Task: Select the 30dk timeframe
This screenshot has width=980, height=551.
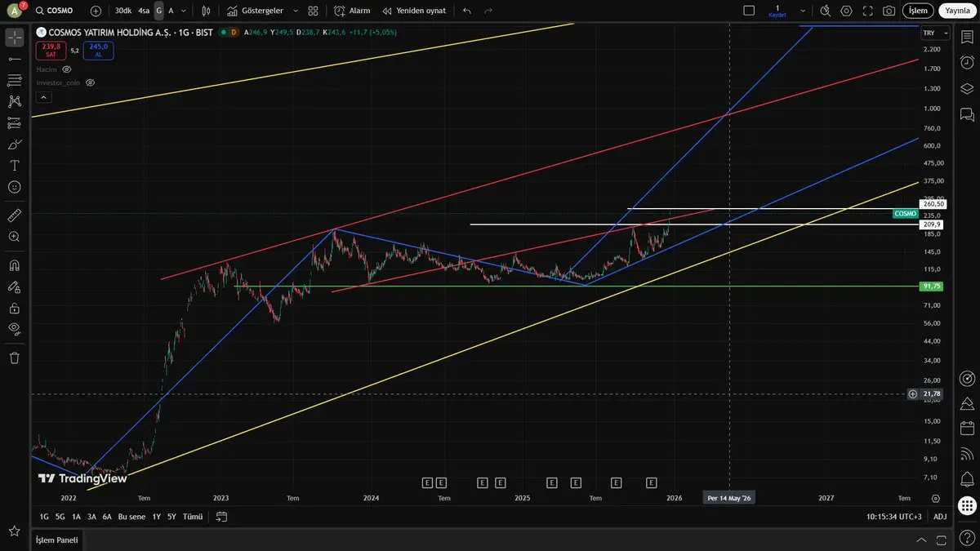Action: [123, 11]
